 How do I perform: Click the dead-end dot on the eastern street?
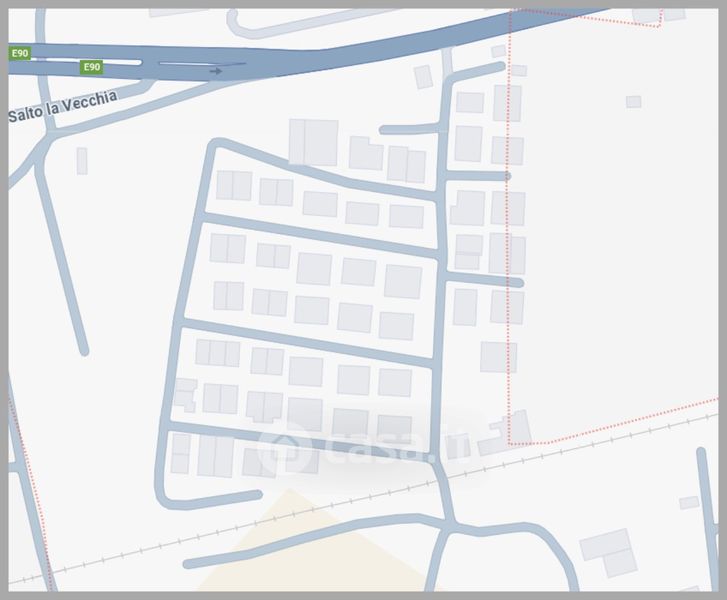(x=507, y=176)
